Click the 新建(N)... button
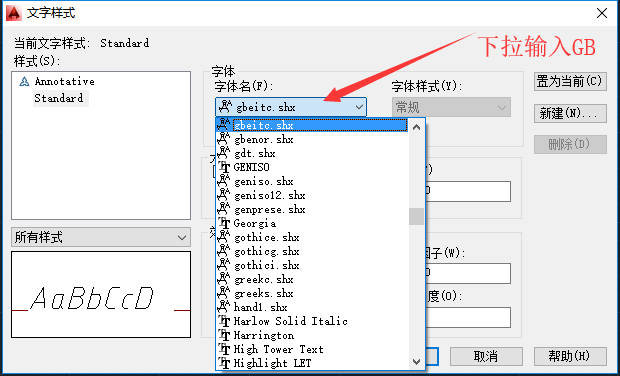The image size is (620, 376). pyautogui.click(x=570, y=113)
